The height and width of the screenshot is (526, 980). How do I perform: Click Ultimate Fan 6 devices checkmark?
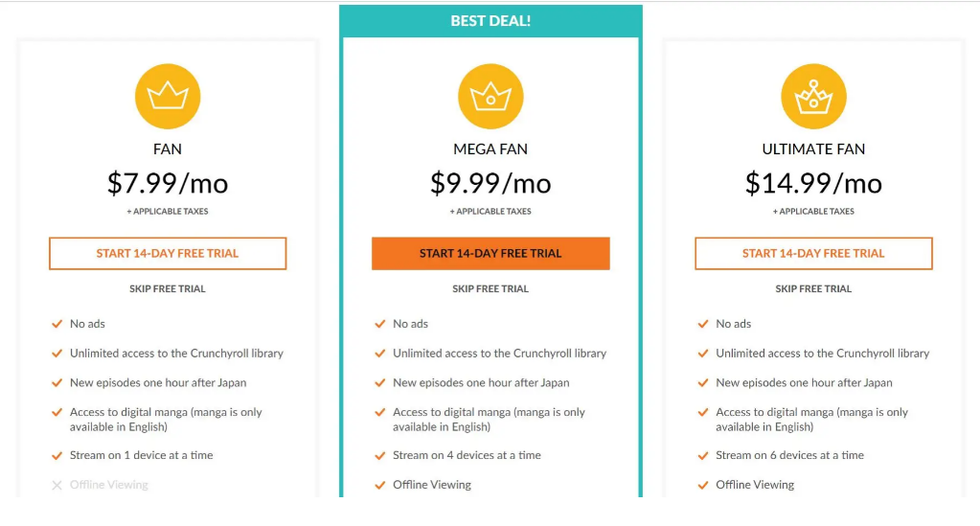(x=703, y=456)
